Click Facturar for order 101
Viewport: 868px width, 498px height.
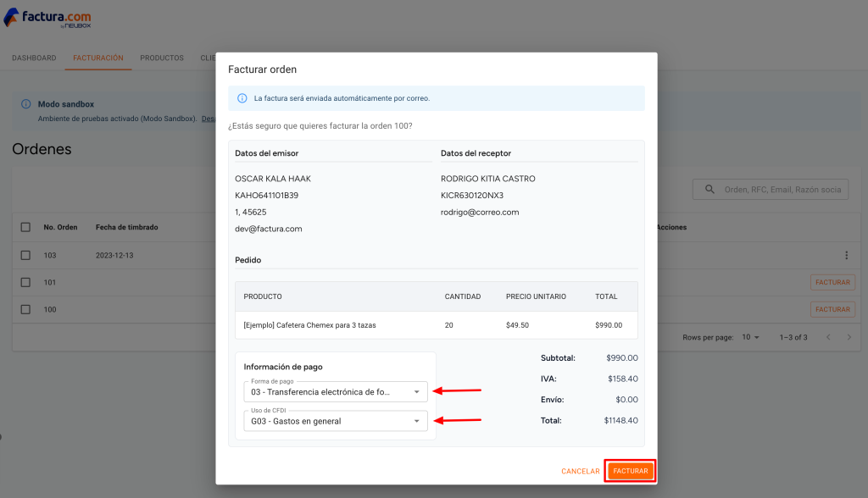[832, 282]
